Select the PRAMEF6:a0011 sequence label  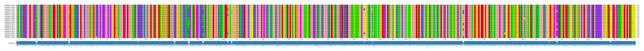point(10,24)
